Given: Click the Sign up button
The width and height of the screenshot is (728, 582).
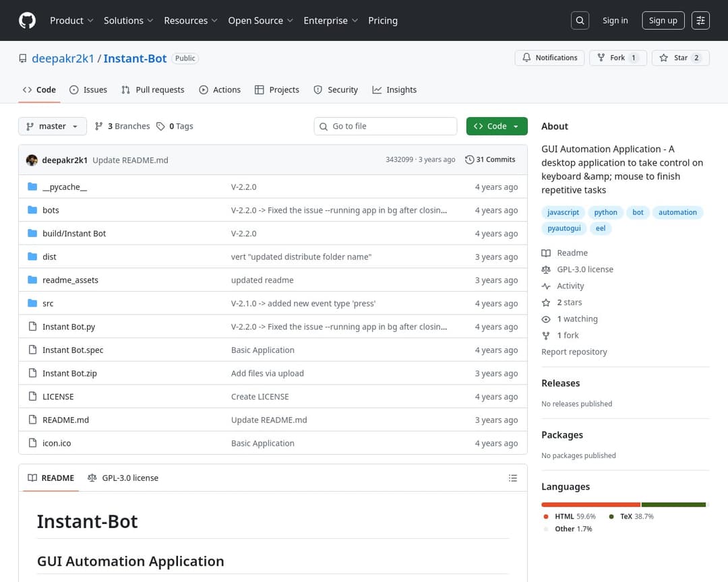Looking at the screenshot, I should (x=663, y=20).
